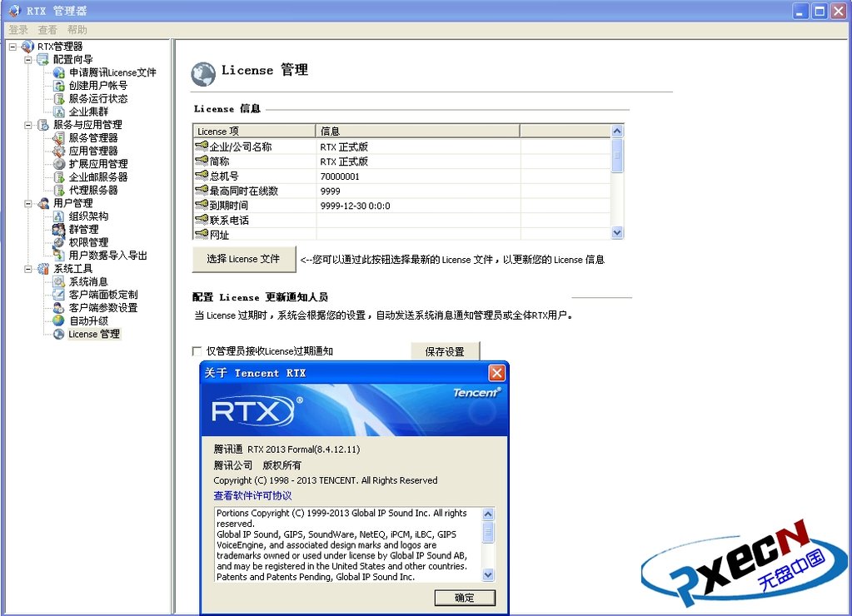The image size is (852, 616).
Task: Select the 群管理 icon
Action: point(59,229)
